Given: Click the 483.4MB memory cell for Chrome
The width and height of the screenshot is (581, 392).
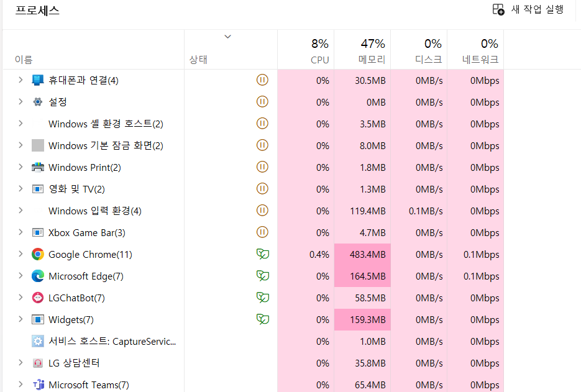Looking at the screenshot, I should (362, 254).
